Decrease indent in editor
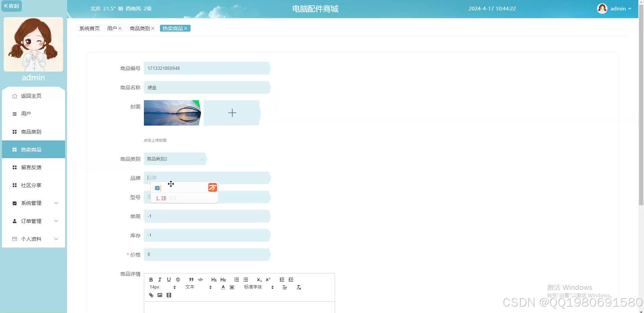The width and height of the screenshot is (644, 313). click(x=282, y=279)
